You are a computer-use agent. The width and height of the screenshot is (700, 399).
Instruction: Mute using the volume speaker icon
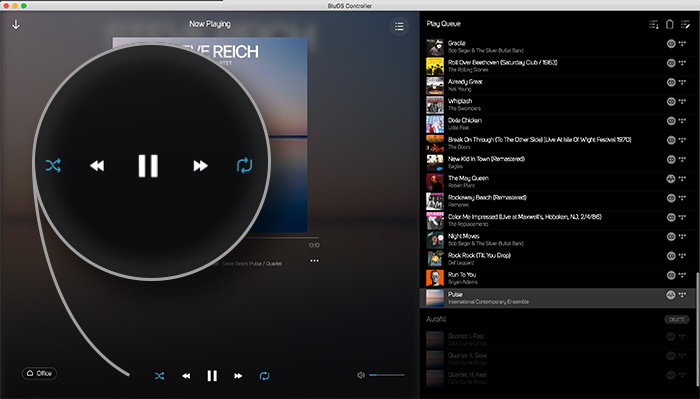[361, 375]
